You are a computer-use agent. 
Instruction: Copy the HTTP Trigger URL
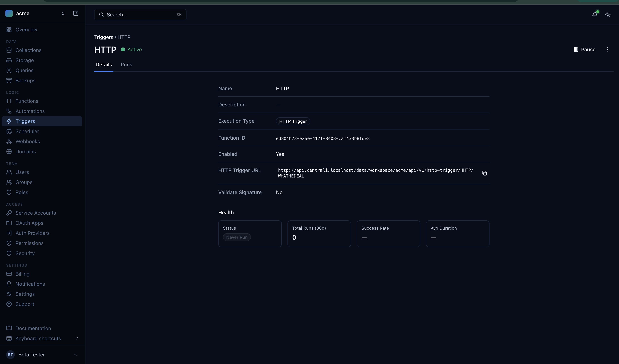pyautogui.click(x=484, y=173)
